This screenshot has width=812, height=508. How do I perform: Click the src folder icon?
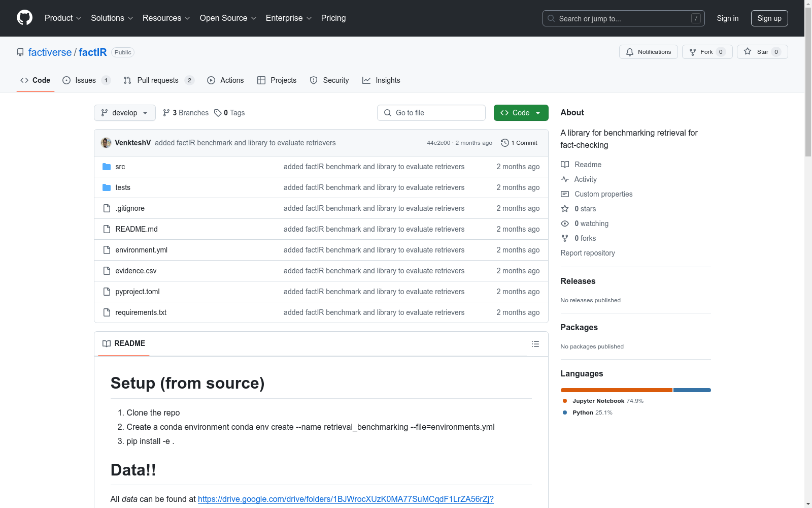click(x=107, y=167)
